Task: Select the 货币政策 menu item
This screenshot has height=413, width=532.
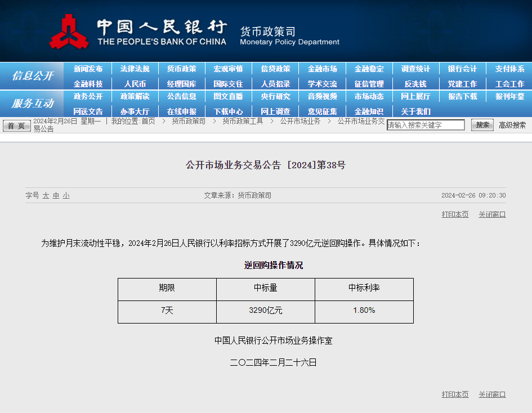Action: (x=181, y=69)
